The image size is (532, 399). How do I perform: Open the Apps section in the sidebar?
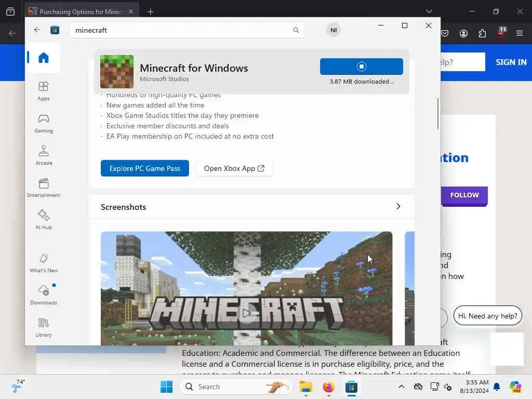(x=44, y=91)
